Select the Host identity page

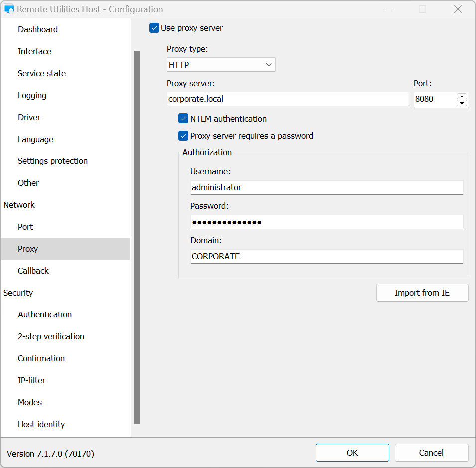coord(41,424)
